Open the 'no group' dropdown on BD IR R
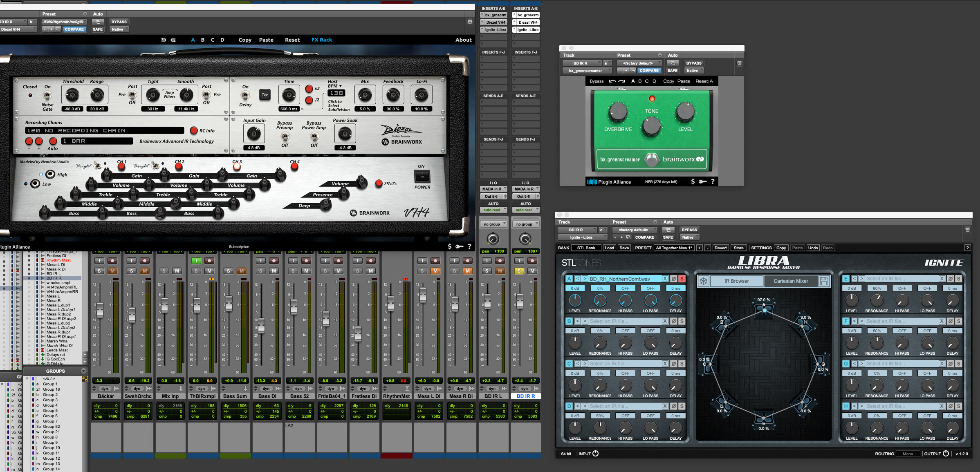 point(526,224)
